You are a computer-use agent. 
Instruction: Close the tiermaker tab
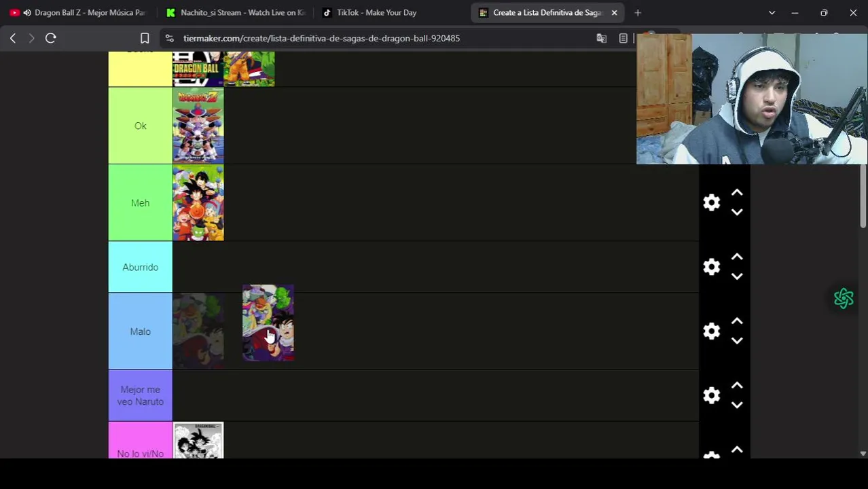(x=614, y=12)
